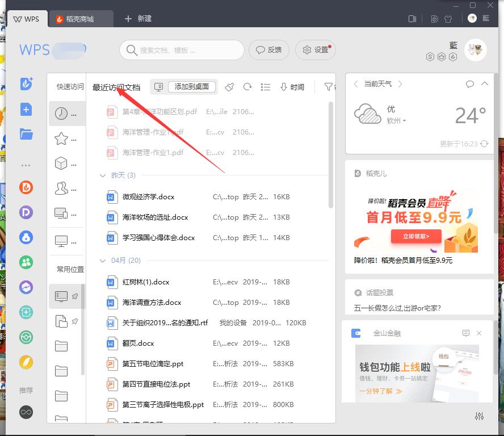504x436 pixels.
Task: Collapse the weather card with the up chevron
Action: (x=485, y=84)
